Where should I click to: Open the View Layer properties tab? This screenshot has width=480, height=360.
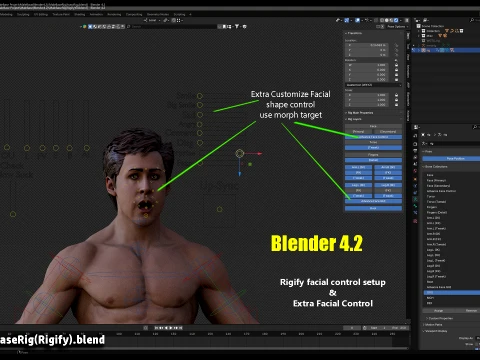[x=415, y=157]
